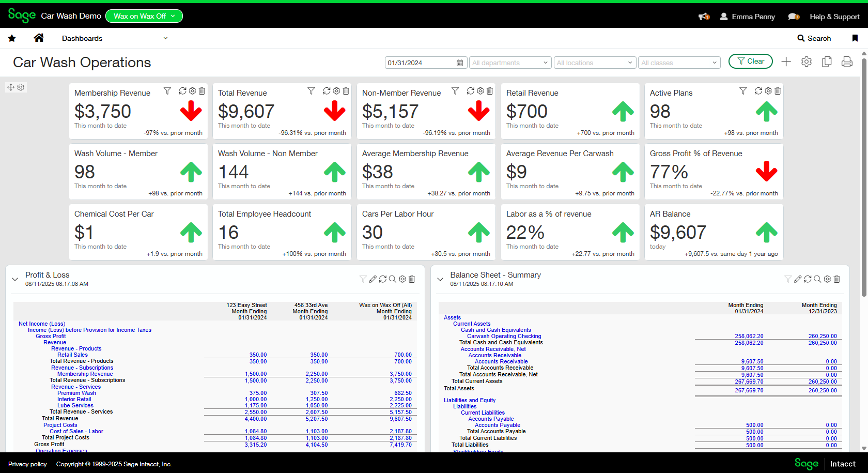Screen dimensions: 868x473
Task: Collapse the Balance Sheet - Summary section
Action: 440,279
